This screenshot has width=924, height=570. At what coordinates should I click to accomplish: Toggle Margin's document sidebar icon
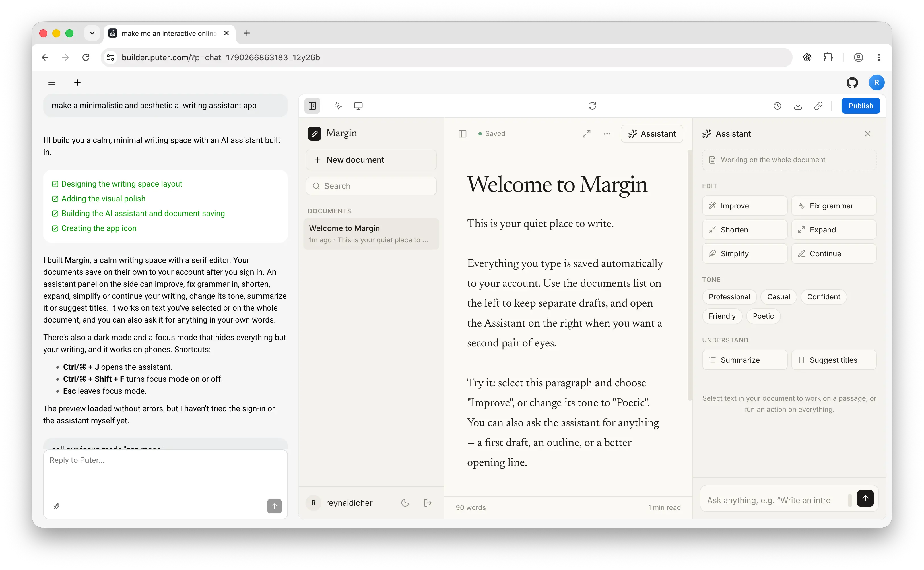462,134
